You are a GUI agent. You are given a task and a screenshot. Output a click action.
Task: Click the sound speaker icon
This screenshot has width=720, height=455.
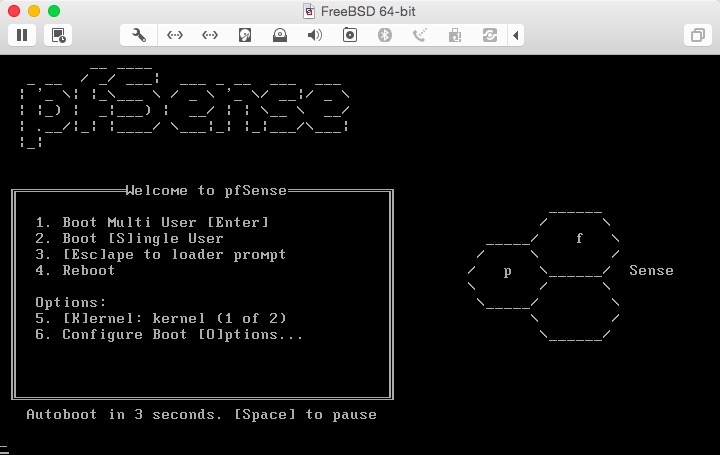pos(315,35)
